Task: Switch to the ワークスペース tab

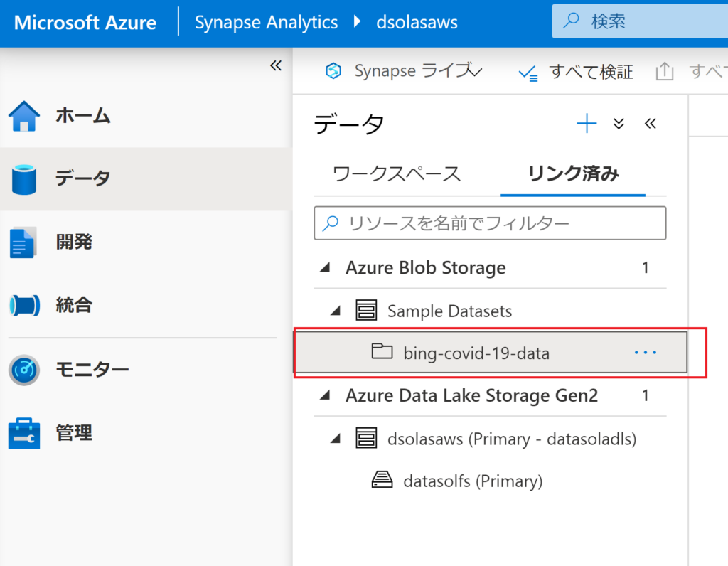Action: [397, 174]
